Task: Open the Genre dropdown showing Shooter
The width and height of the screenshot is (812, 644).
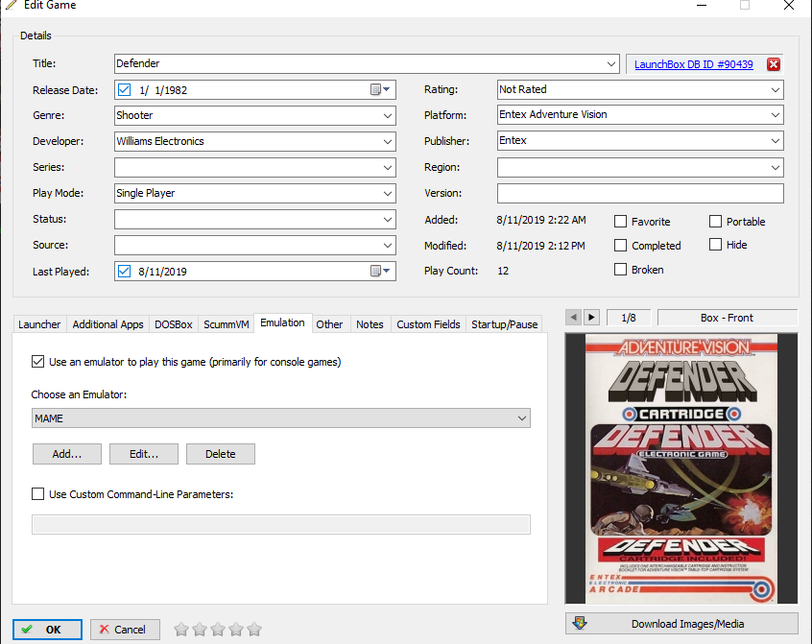Action: [388, 115]
